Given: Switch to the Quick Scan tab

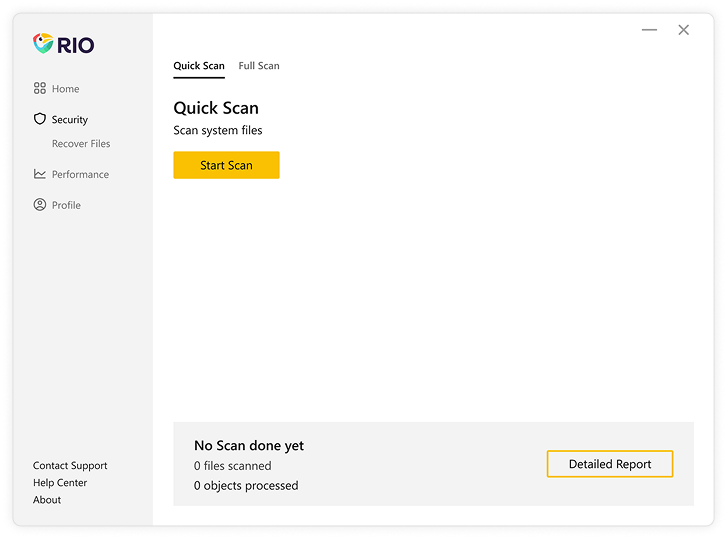Looking at the screenshot, I should [199, 66].
